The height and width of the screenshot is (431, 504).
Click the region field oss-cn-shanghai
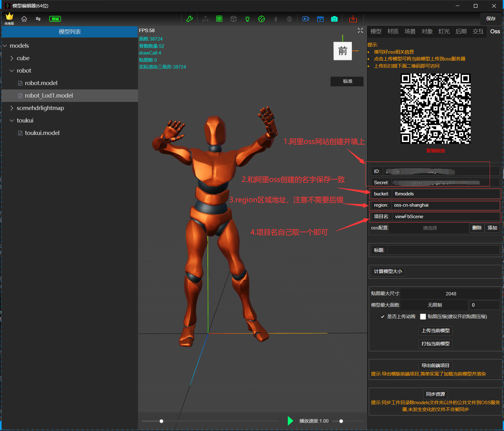(x=445, y=205)
